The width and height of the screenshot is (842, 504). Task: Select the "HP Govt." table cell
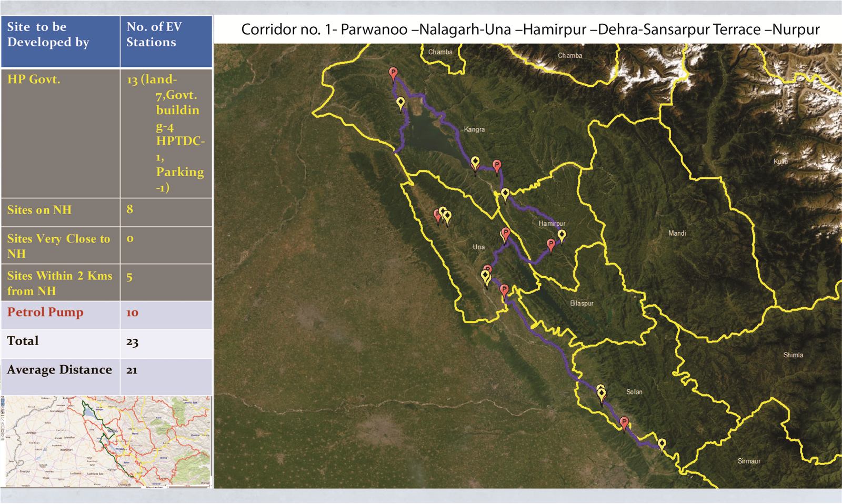coord(61,133)
